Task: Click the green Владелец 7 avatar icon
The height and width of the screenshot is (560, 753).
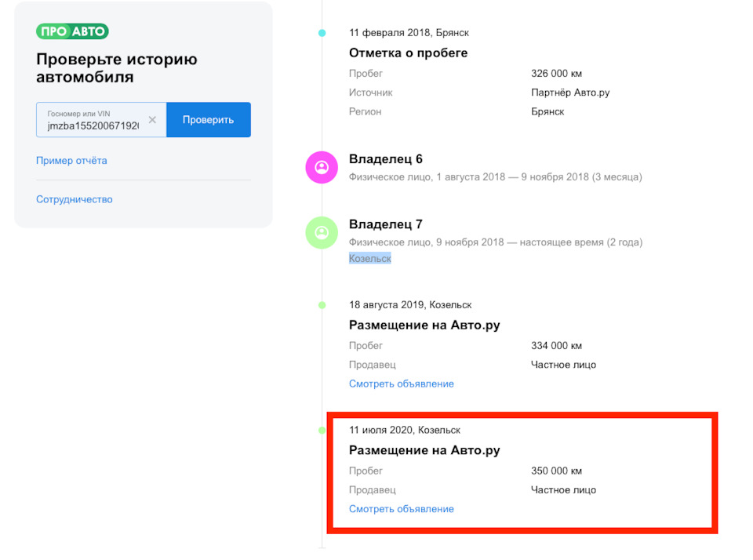Action: click(322, 232)
